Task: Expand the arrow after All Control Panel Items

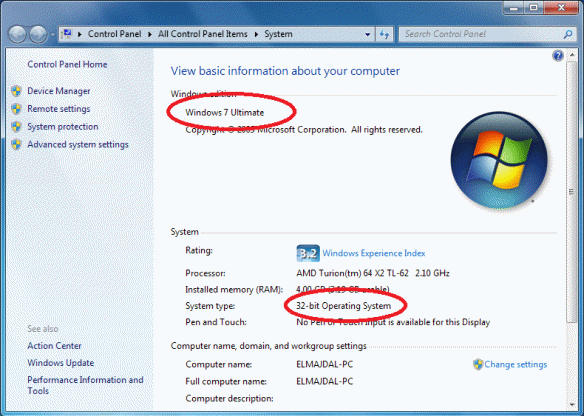Action: point(256,34)
